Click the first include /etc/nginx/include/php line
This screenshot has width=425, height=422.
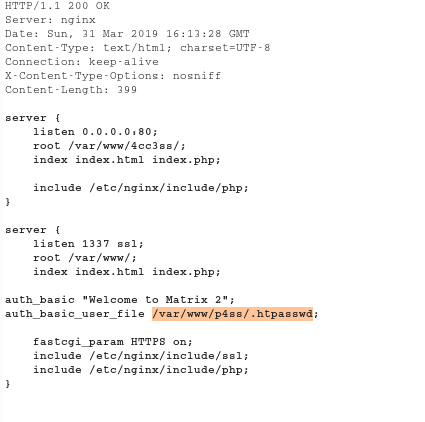(x=141, y=188)
